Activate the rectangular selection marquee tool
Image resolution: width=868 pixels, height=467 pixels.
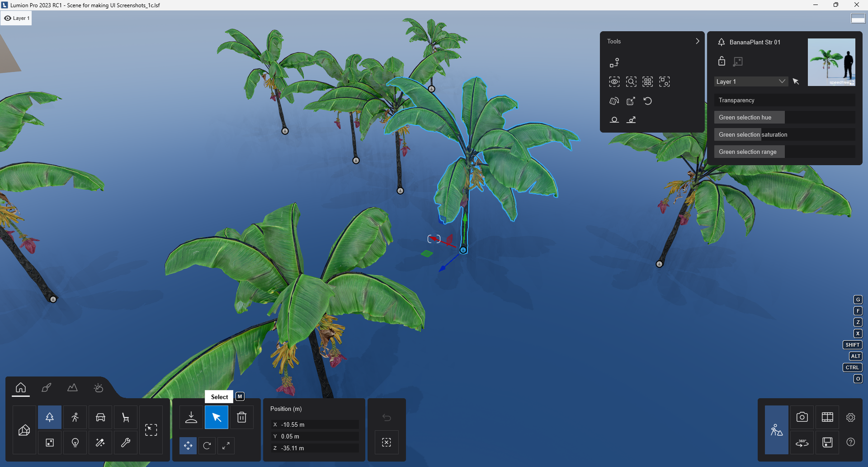click(x=151, y=429)
